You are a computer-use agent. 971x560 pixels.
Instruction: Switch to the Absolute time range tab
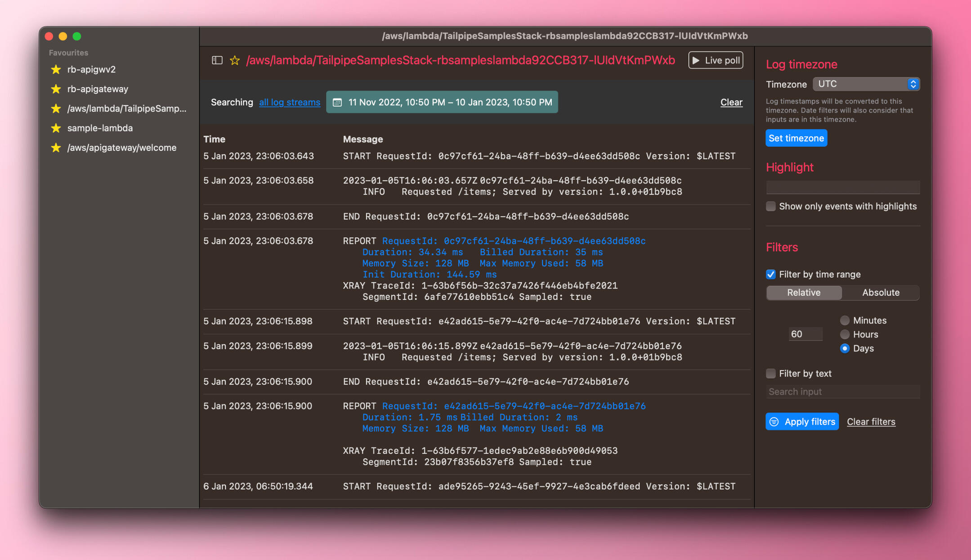[880, 293]
